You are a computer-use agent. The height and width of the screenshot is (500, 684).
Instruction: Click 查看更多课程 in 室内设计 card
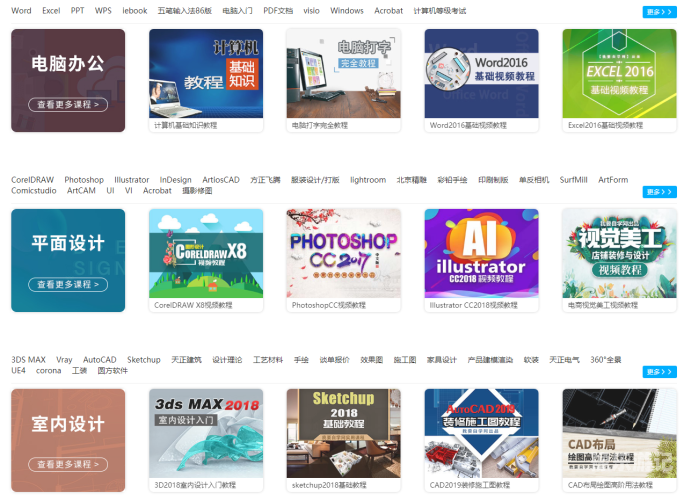click(68, 464)
